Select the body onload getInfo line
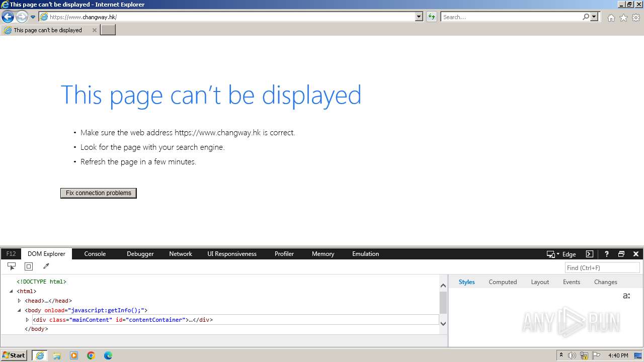This screenshot has height=362, width=644. coord(86,310)
